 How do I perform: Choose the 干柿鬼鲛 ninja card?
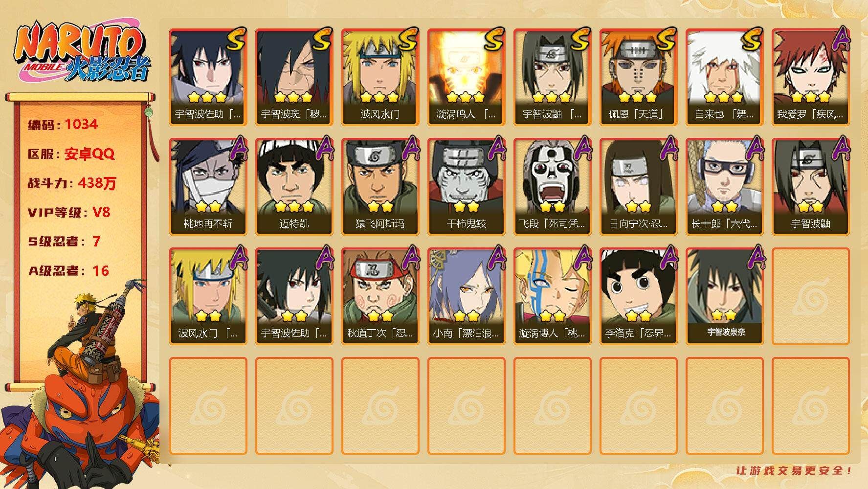[466, 187]
